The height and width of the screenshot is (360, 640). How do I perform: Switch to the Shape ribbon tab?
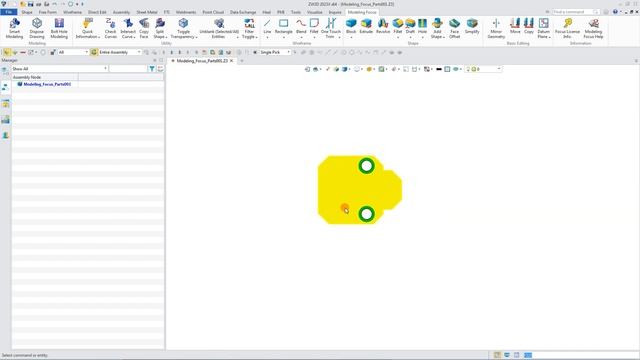(27, 12)
